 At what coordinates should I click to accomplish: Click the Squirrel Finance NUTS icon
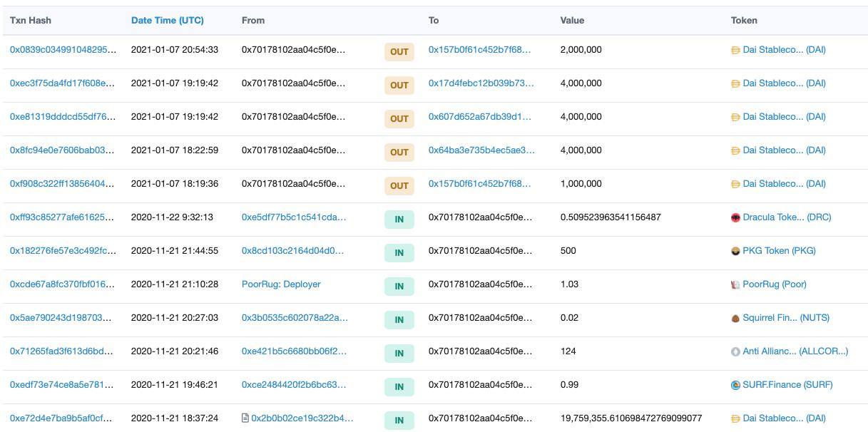735,318
